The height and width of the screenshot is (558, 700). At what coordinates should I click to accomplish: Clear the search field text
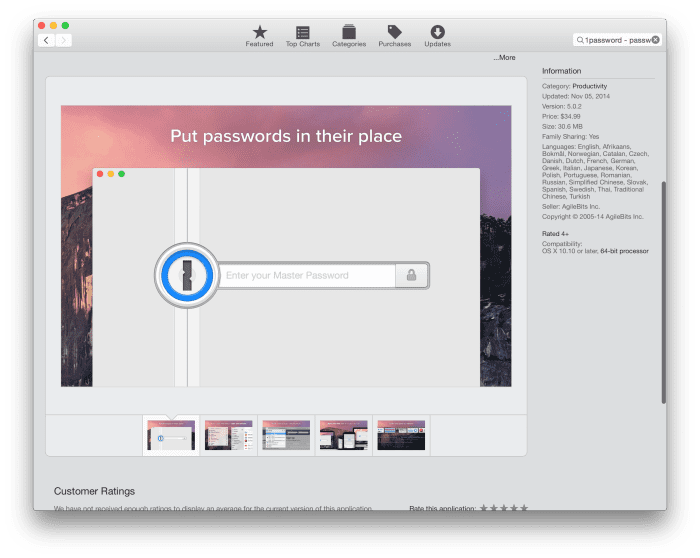656,40
